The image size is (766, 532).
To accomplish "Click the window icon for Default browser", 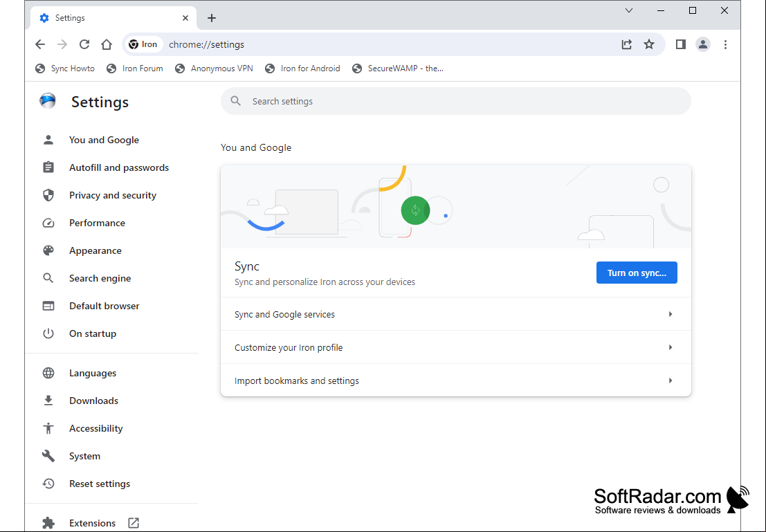I will point(48,306).
